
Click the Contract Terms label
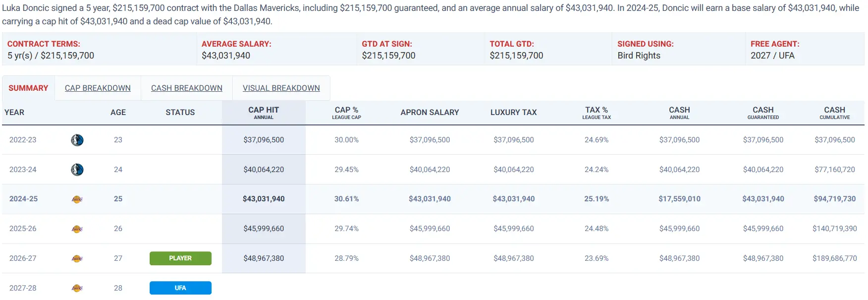point(44,44)
